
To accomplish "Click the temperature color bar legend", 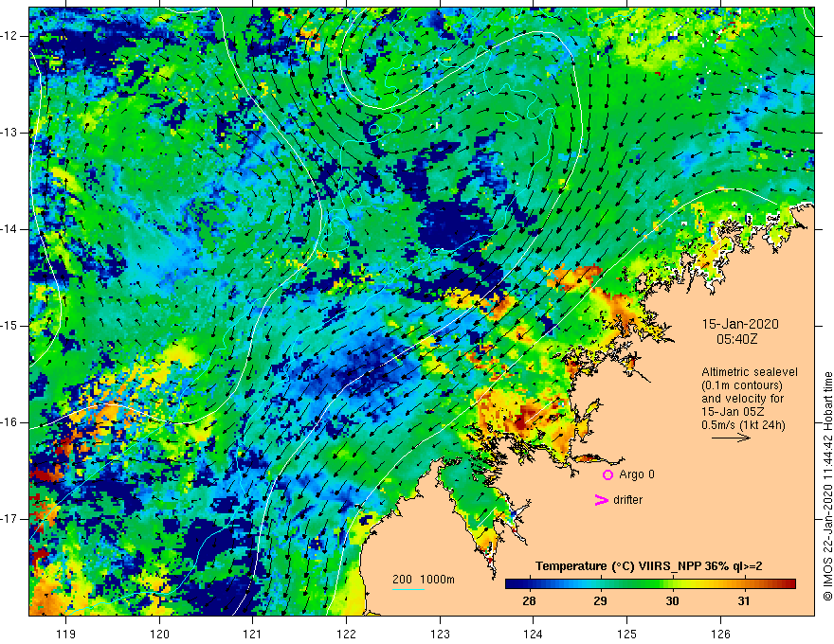I will [650, 584].
